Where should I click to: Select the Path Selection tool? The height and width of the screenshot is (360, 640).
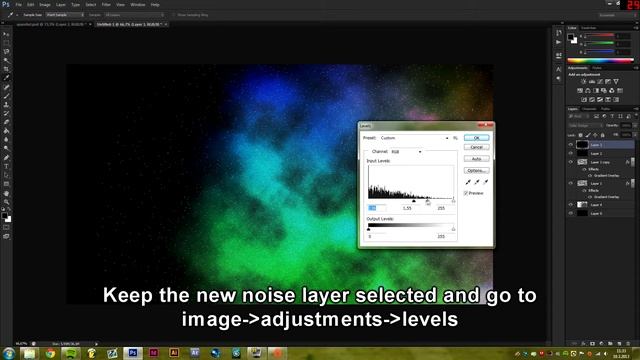tap(6, 175)
